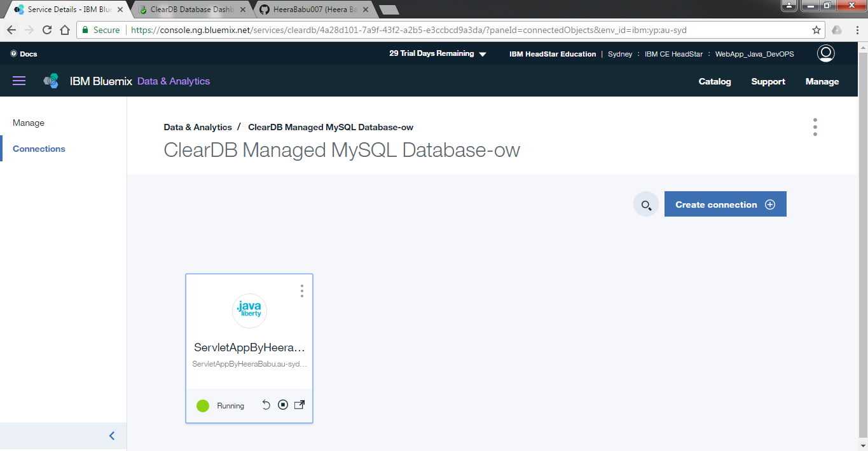Go back with the browser back arrow
Screen dimensions: 868x451
pyautogui.click(x=11, y=30)
